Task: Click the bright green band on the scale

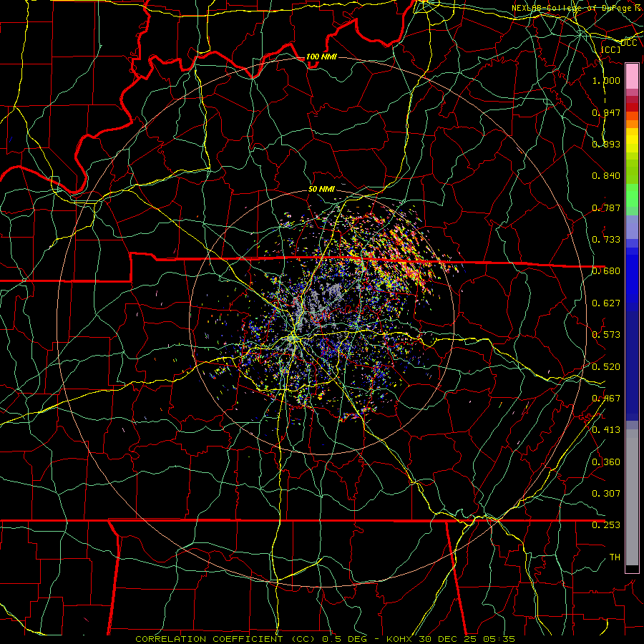Action: click(x=632, y=195)
